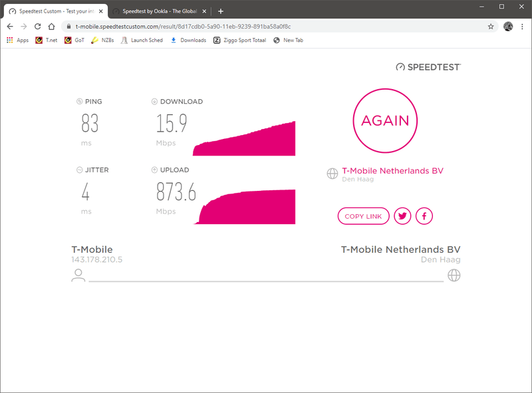Click the COPY LINK button

(363, 216)
